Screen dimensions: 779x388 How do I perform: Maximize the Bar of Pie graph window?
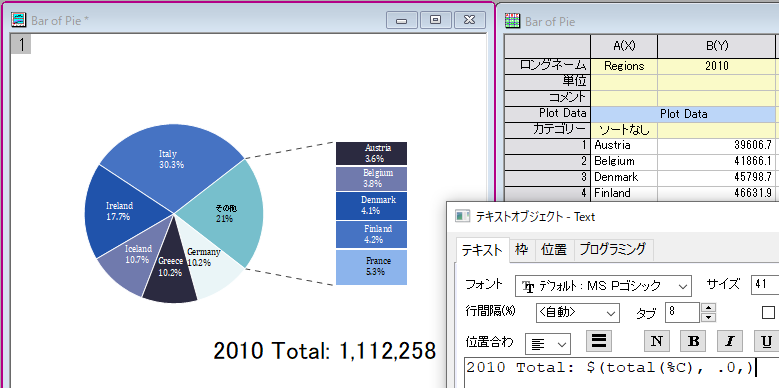coord(436,20)
